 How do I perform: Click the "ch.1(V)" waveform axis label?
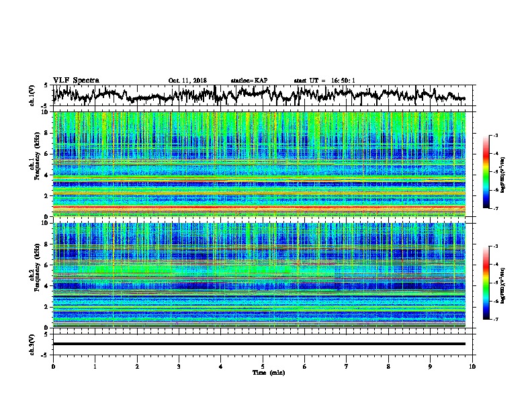(32, 95)
